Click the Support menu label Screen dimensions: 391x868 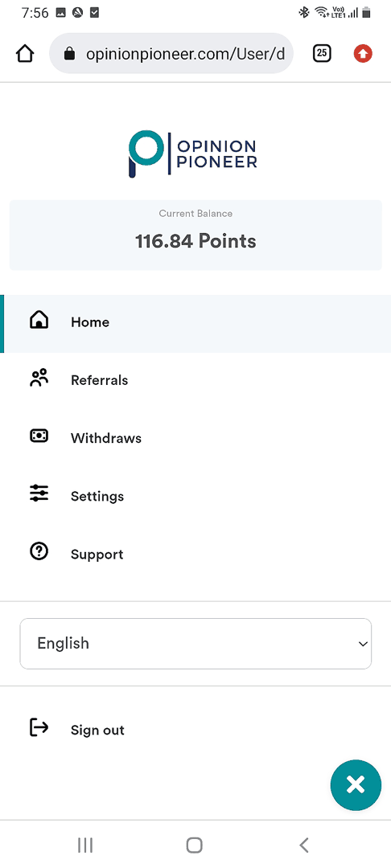click(97, 555)
